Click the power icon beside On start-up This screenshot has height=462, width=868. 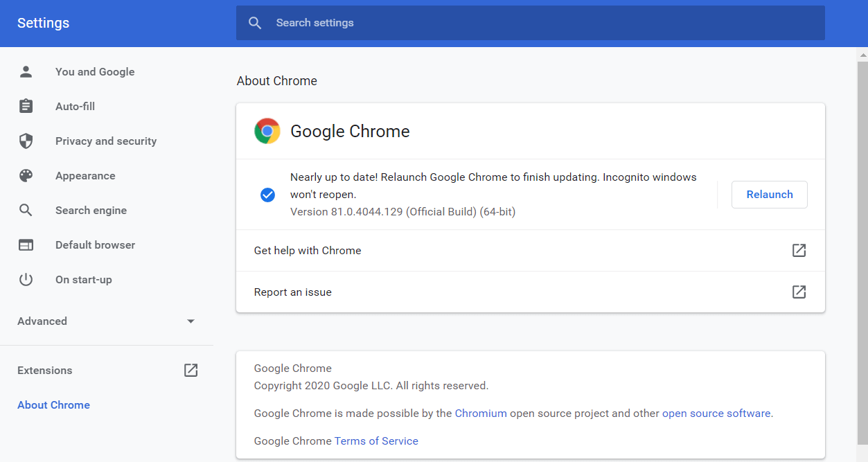click(x=26, y=279)
